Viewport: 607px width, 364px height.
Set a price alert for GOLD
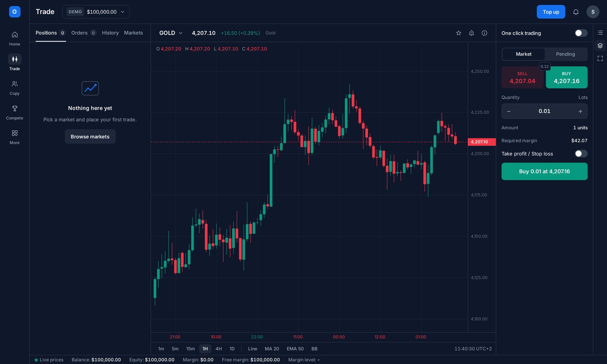(x=471, y=33)
